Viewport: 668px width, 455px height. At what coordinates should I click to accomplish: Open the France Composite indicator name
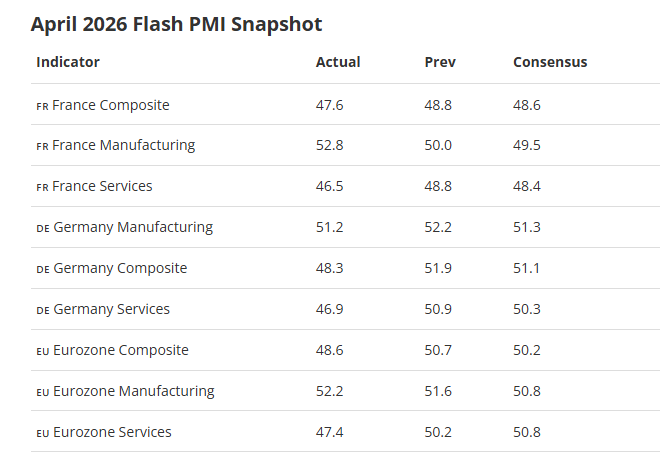pyautogui.click(x=111, y=105)
